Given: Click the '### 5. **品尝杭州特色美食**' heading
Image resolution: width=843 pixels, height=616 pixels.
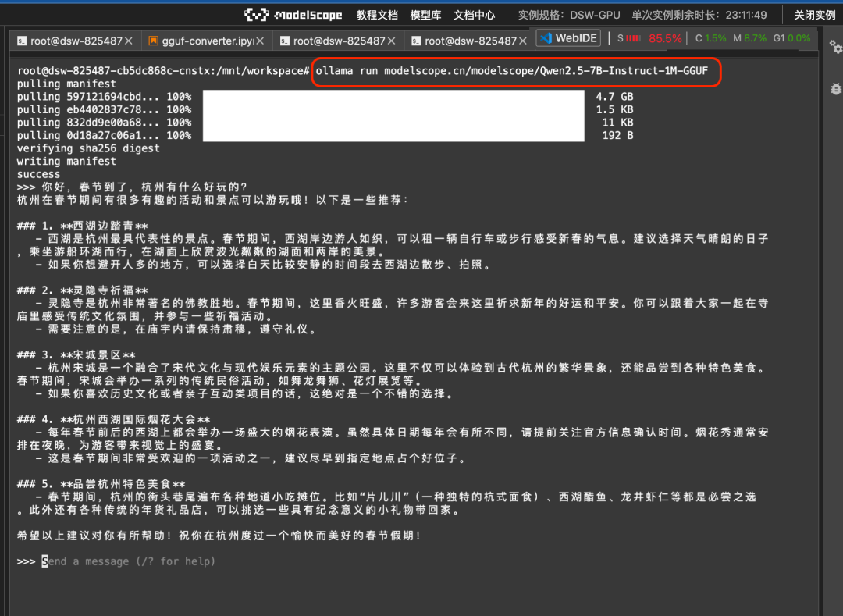Looking at the screenshot, I should (x=101, y=484).
